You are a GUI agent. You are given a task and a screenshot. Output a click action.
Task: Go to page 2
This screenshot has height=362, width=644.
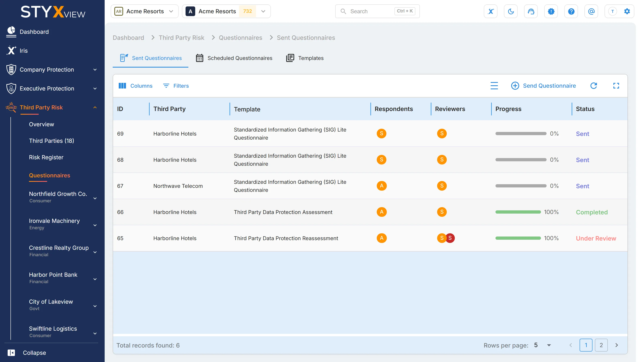pyautogui.click(x=601, y=345)
